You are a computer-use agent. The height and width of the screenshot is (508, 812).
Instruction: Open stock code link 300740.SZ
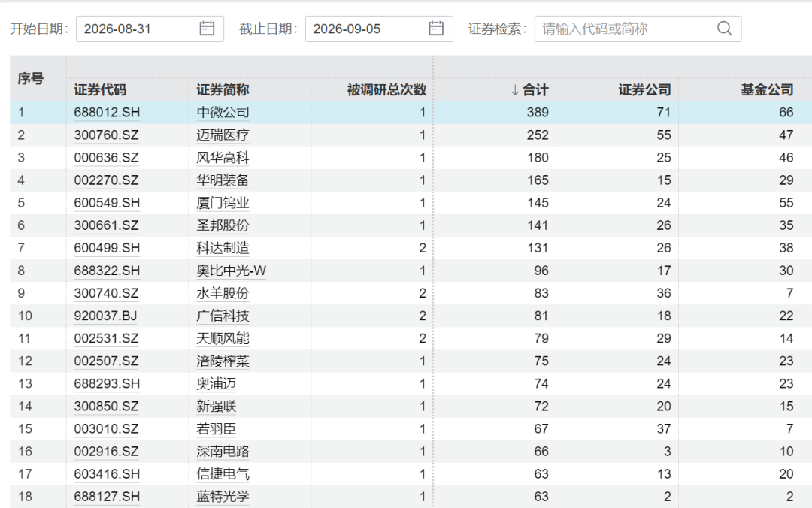[106, 294]
